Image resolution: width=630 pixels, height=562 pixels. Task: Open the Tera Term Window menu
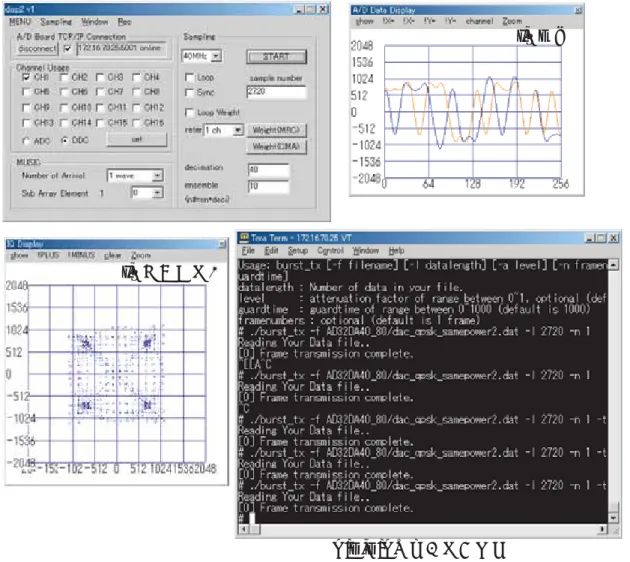click(x=366, y=251)
